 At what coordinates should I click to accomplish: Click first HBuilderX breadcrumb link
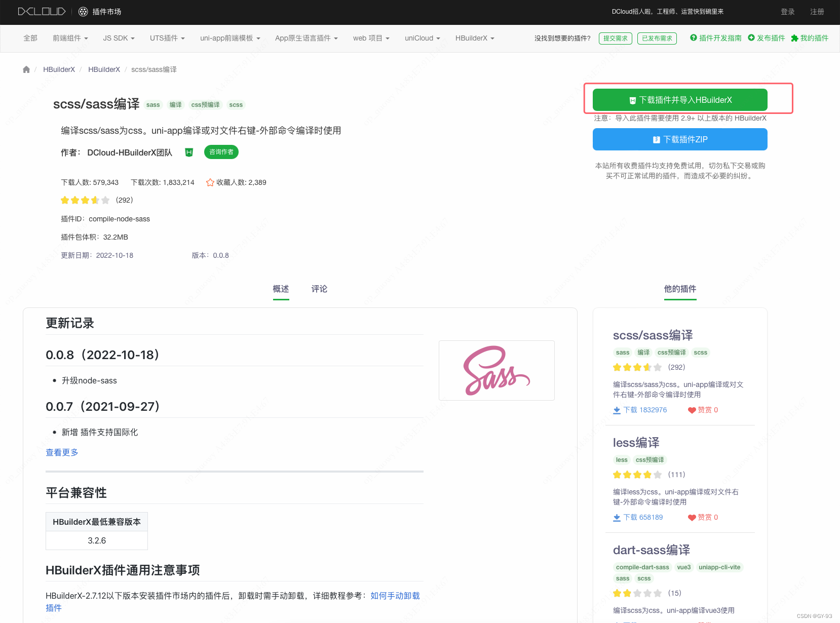tap(59, 69)
